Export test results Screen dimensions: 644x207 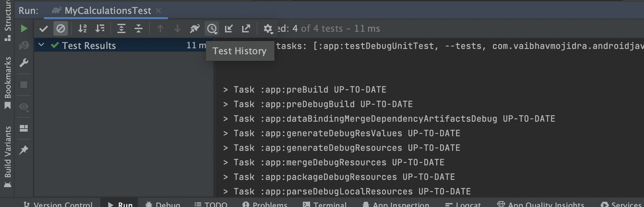(x=246, y=29)
